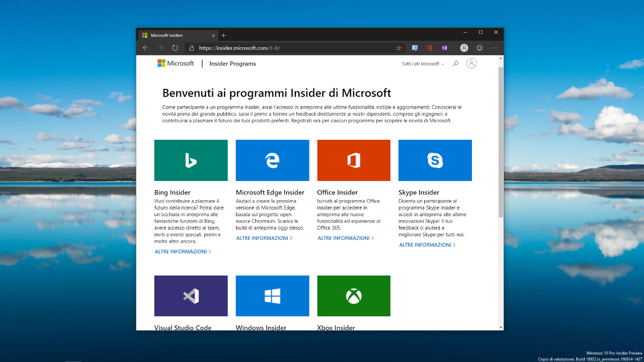Click the Bing Insider heading
Viewport: 644px width, 362px height.
(x=173, y=192)
